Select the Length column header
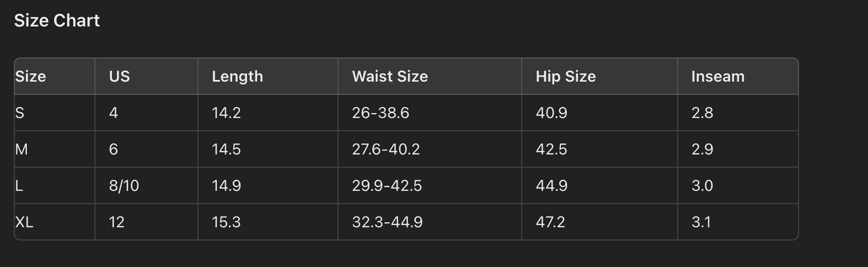Image resolution: width=868 pixels, height=267 pixels. pyautogui.click(x=237, y=76)
